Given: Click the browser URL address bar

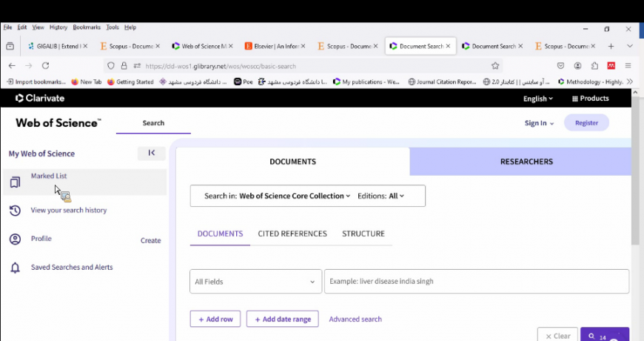Looking at the screenshot, I should 302,66.
